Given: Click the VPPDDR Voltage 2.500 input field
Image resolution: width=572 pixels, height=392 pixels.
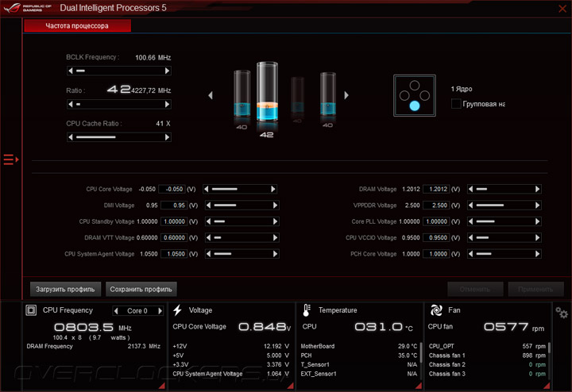Looking at the screenshot, I should pyautogui.click(x=436, y=205).
